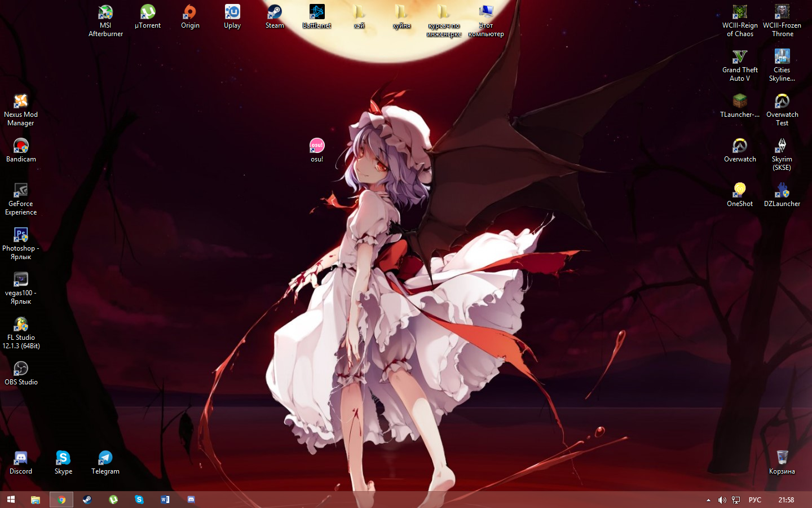Open the GeForce Experience shortcut

[21, 199]
